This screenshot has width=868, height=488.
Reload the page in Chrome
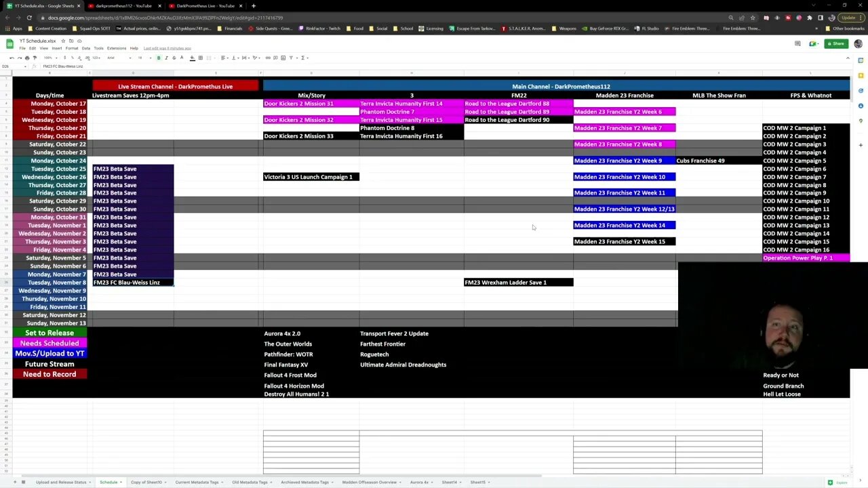(x=29, y=18)
